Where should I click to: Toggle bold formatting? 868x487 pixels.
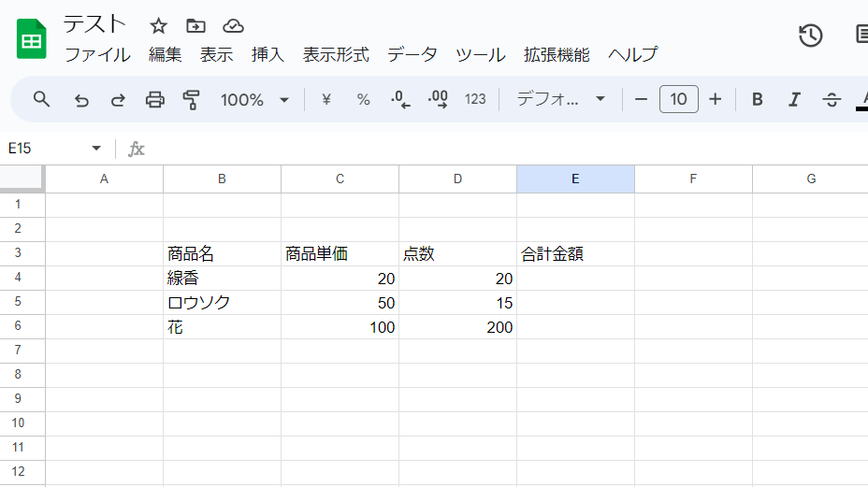(x=758, y=99)
